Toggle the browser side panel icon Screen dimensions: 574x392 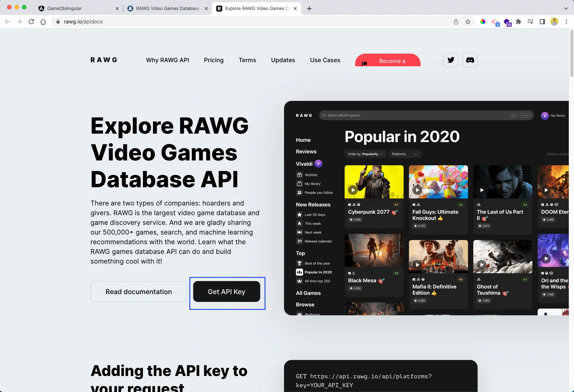[x=542, y=22]
